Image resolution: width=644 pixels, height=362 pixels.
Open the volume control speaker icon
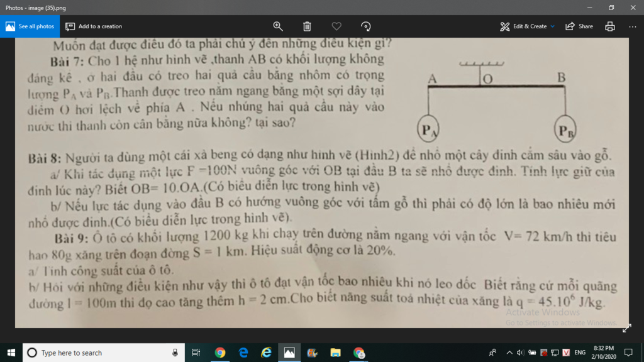click(520, 353)
